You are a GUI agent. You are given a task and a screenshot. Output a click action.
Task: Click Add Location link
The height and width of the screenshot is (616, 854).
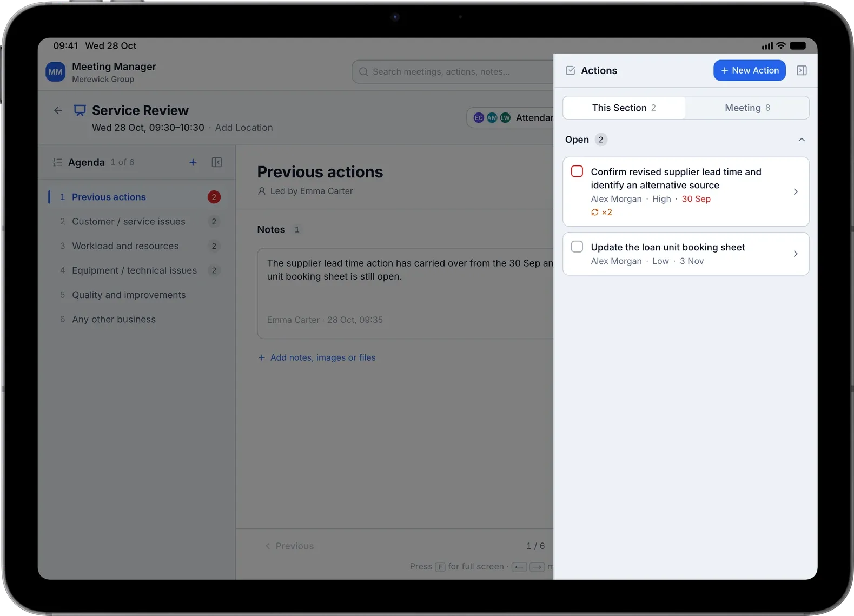[244, 128]
